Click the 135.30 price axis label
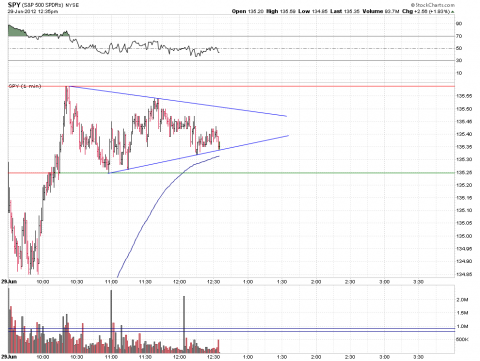The width and height of the screenshot is (480, 361). (x=464, y=159)
